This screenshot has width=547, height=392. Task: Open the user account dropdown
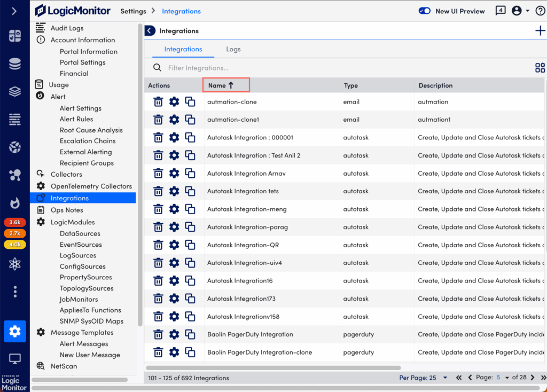click(x=520, y=11)
